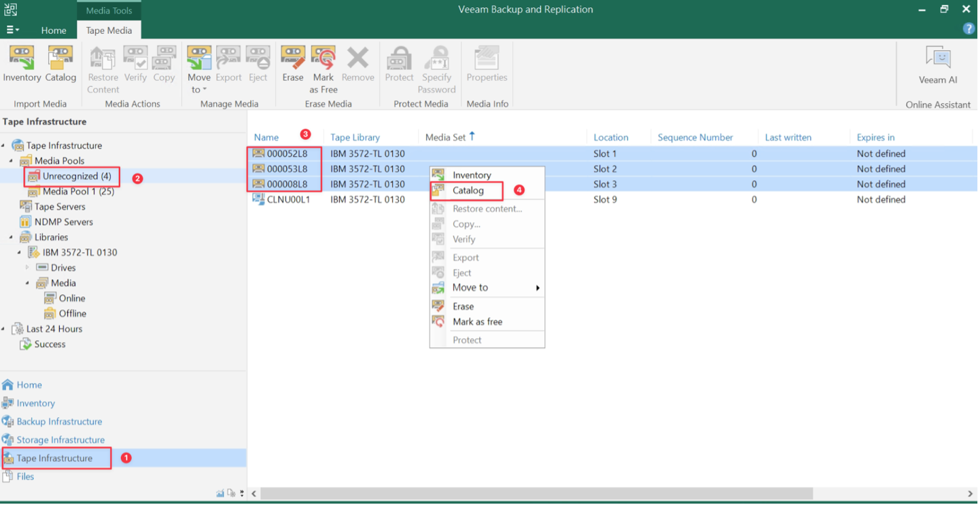The height and width of the screenshot is (506, 980).
Task: Switch to the Home ribbon tab
Action: point(54,31)
